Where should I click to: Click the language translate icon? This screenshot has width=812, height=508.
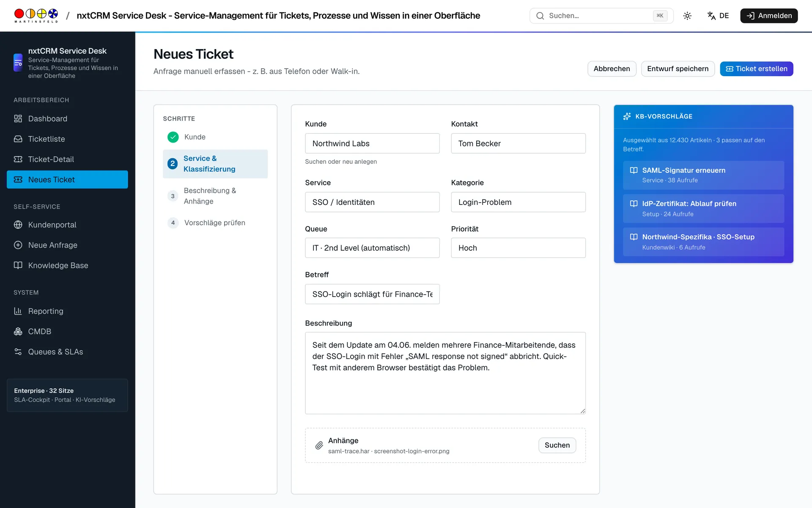click(711, 16)
